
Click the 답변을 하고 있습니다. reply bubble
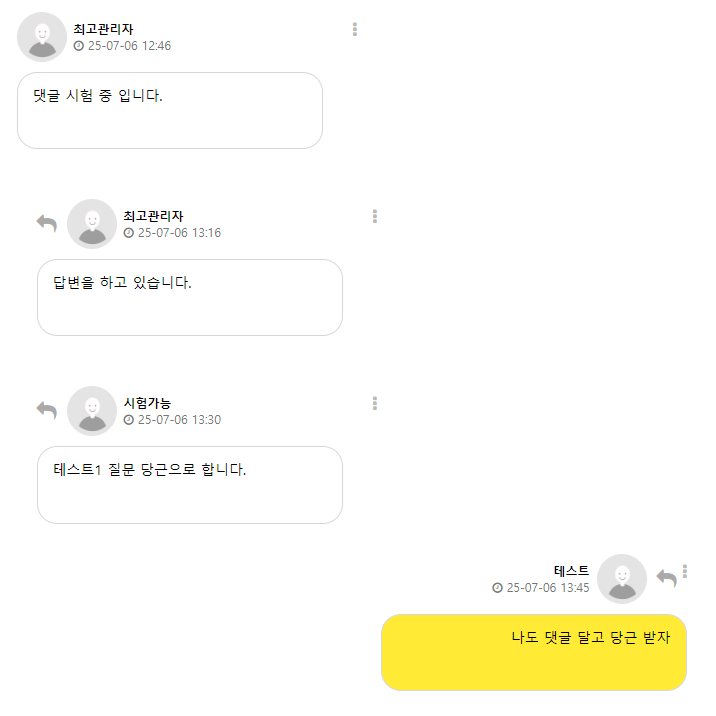pos(190,297)
